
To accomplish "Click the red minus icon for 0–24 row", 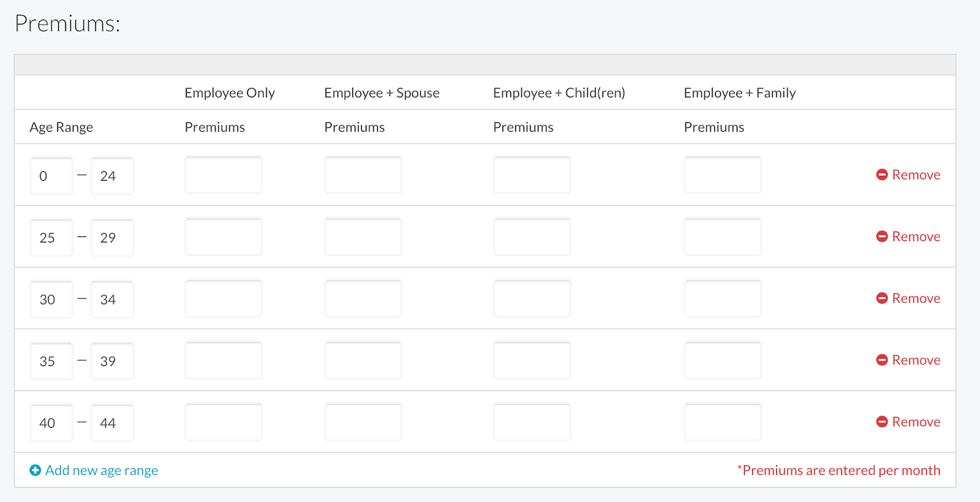I will click(882, 174).
